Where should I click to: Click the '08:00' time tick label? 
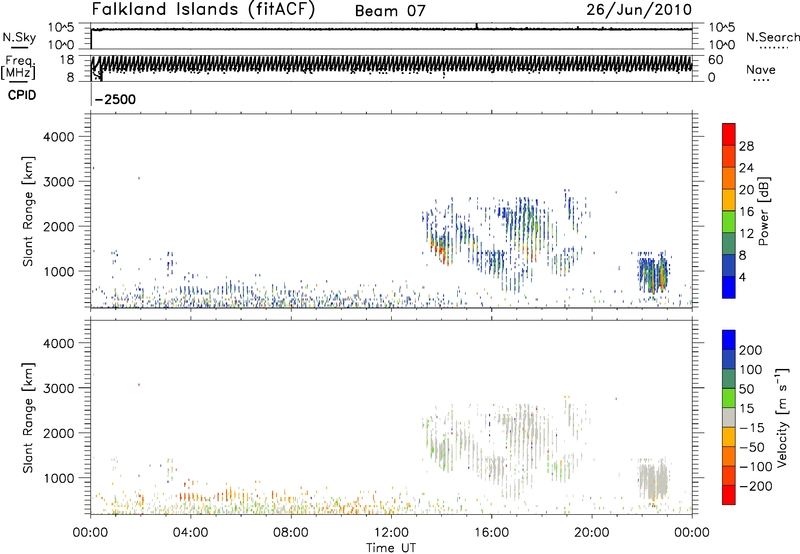tap(291, 533)
